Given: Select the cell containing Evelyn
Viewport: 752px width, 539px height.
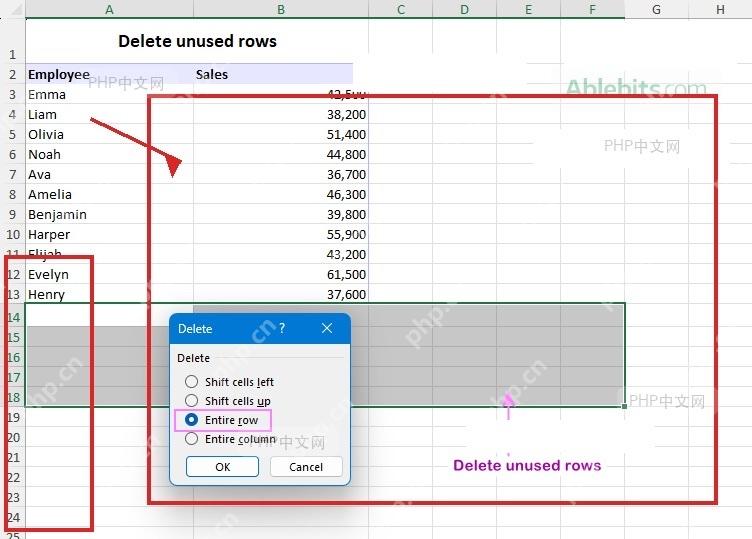Looking at the screenshot, I should coord(109,274).
